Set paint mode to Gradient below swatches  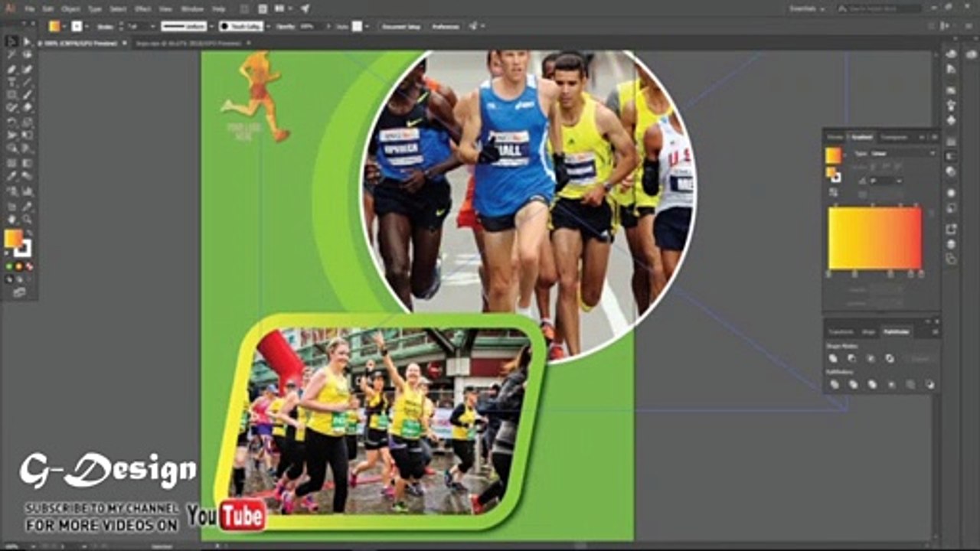19,266
